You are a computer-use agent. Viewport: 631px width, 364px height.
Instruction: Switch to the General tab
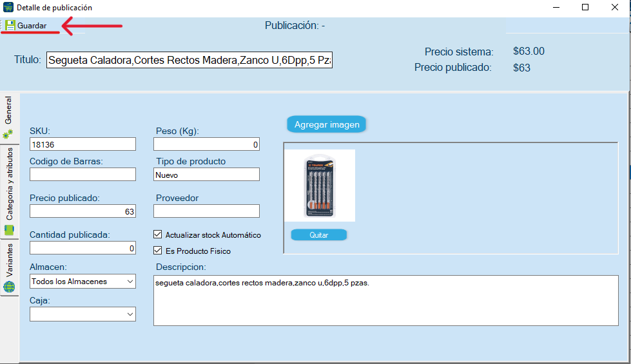click(x=9, y=119)
